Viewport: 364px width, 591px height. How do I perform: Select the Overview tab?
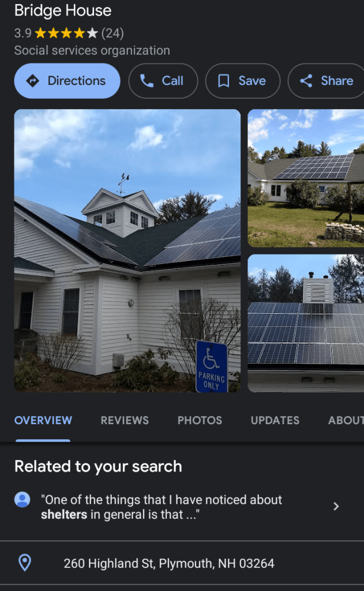(x=43, y=420)
